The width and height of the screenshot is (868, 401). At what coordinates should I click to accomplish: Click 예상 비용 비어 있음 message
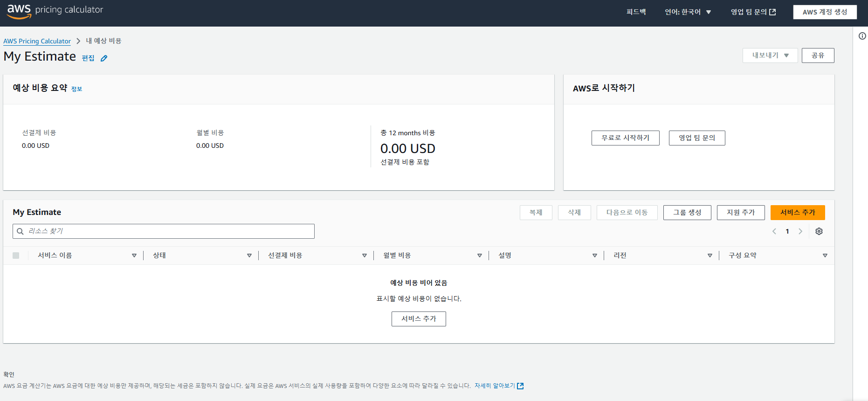419,283
